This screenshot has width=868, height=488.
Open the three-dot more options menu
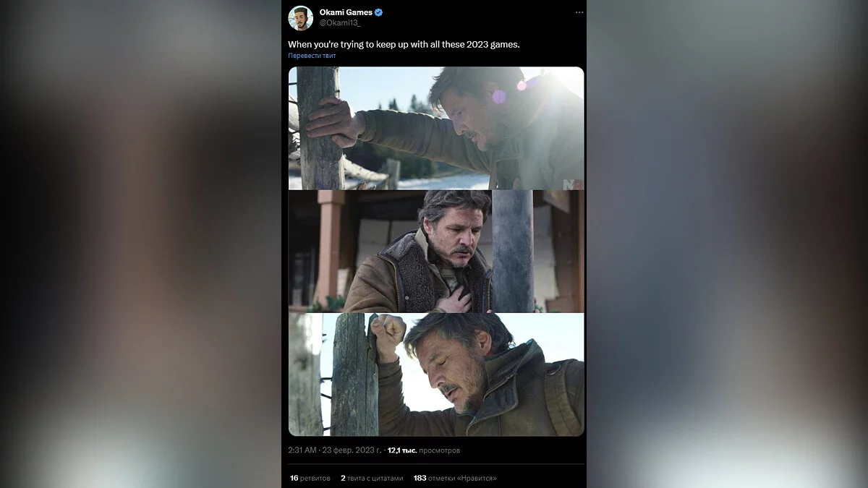579,13
